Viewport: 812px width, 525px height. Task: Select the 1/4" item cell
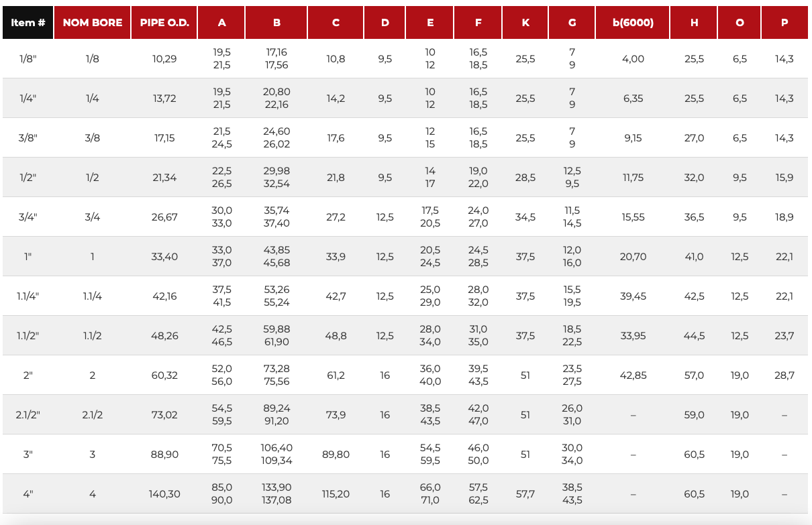pyautogui.click(x=28, y=99)
